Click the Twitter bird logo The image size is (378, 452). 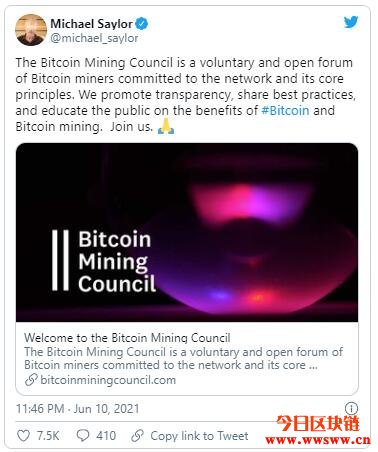(x=351, y=22)
